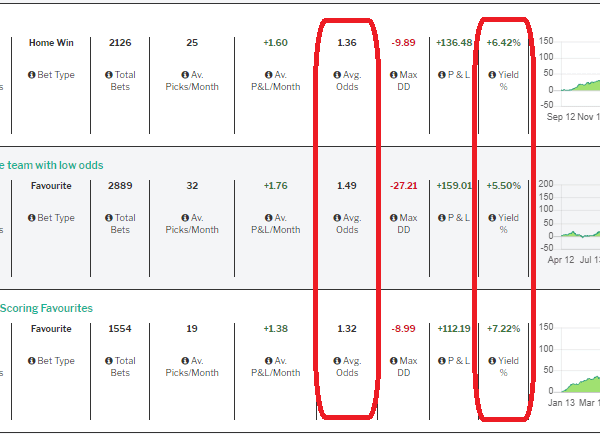Click the third row profit chart starting Jan 13
Image resolution: width=600 pixels, height=434 pixels.
[x=569, y=365]
